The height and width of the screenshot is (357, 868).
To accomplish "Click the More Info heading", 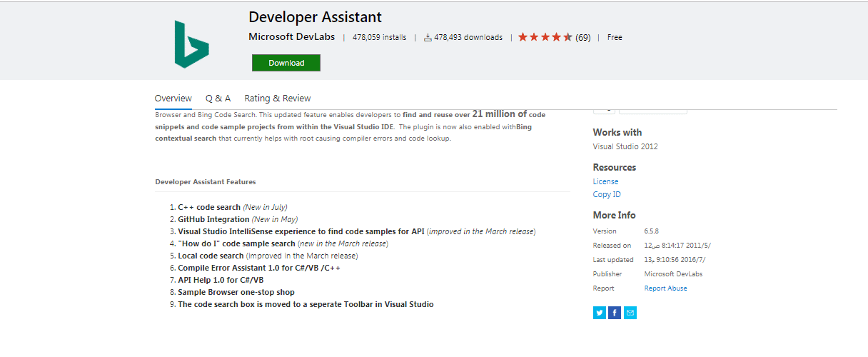I will click(x=615, y=215).
